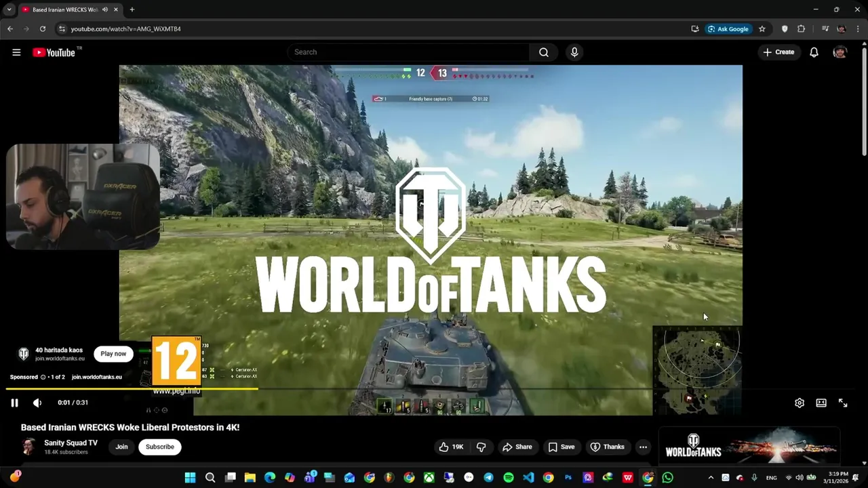Show hidden system tray icons
Image resolution: width=868 pixels, height=488 pixels.
[x=711, y=478]
